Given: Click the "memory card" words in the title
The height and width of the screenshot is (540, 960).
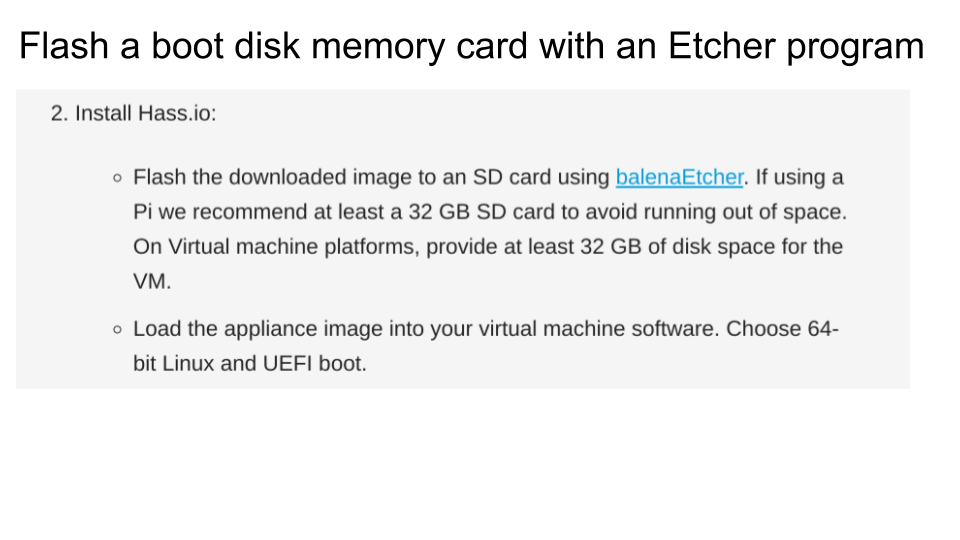Looking at the screenshot, I should pos(419,47).
